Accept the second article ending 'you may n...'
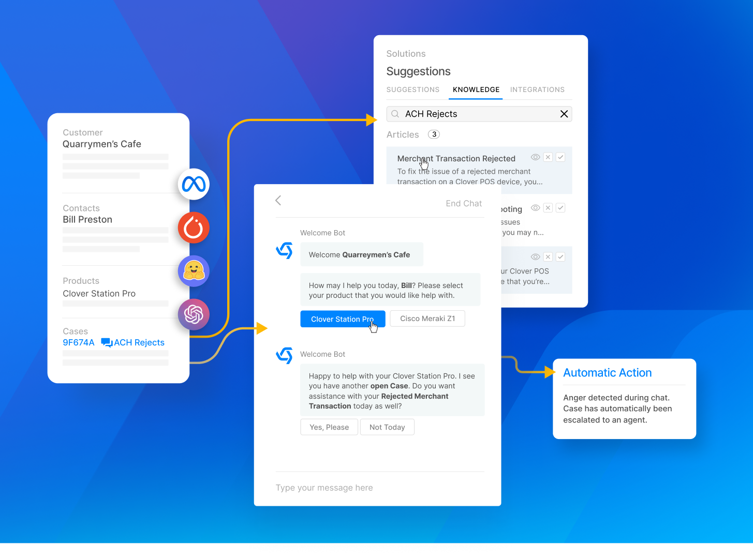Image resolution: width=753 pixels, height=560 pixels. pos(560,208)
